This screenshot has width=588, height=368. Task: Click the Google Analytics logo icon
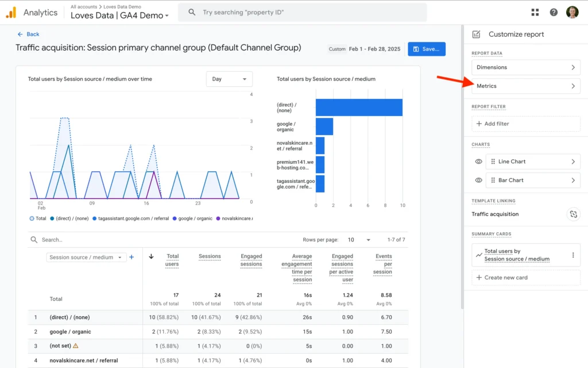coord(11,12)
